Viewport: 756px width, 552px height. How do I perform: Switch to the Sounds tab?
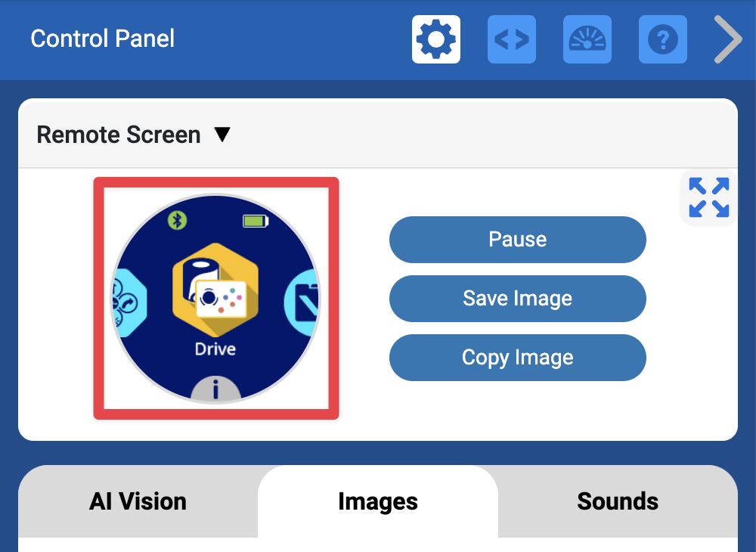coord(618,501)
